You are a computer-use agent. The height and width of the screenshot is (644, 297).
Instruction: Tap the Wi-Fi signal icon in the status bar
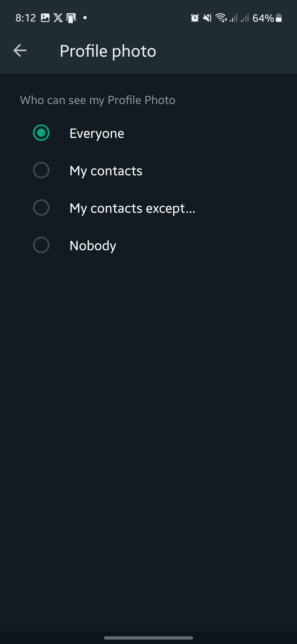pos(221,18)
